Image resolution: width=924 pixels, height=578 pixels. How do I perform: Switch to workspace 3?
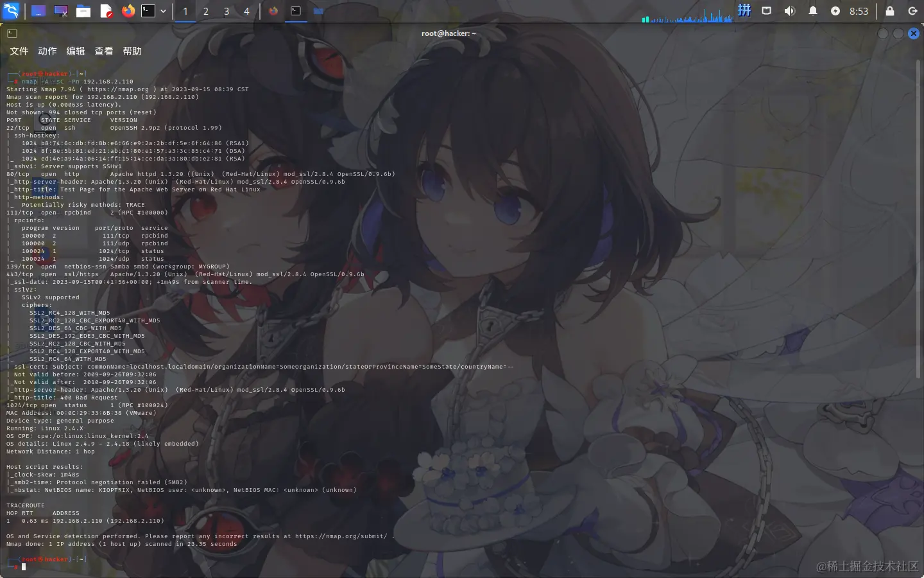227,11
